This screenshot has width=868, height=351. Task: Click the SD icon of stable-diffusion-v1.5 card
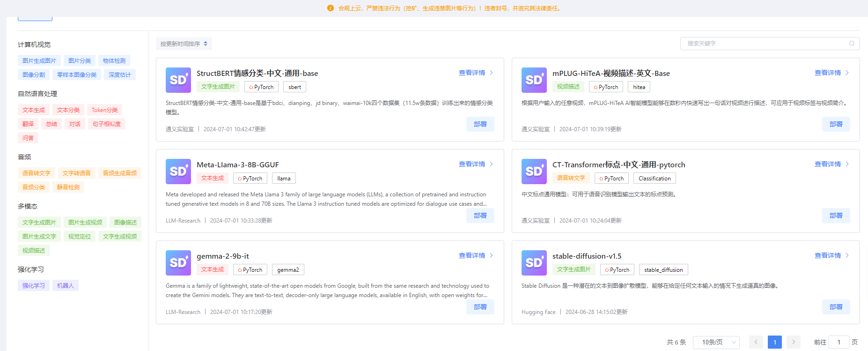click(534, 263)
